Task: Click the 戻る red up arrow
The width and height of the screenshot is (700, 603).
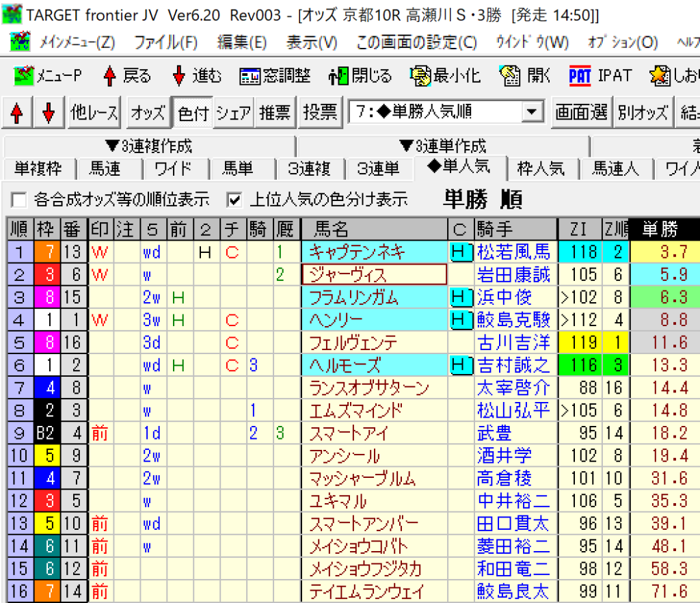Action: pos(109,75)
